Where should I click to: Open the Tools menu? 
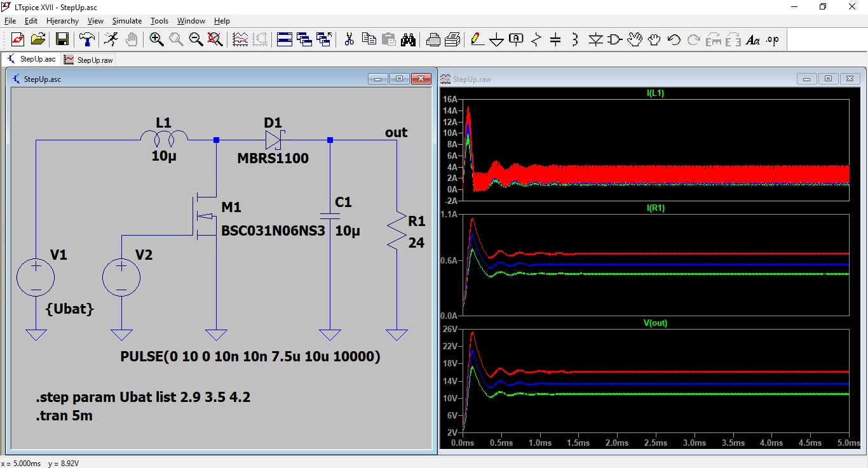click(x=159, y=21)
